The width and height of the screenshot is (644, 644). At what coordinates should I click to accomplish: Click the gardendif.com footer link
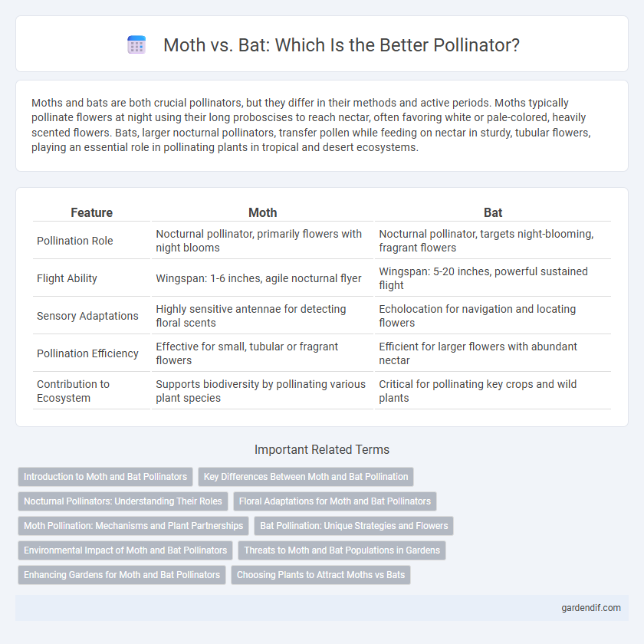[x=591, y=608]
